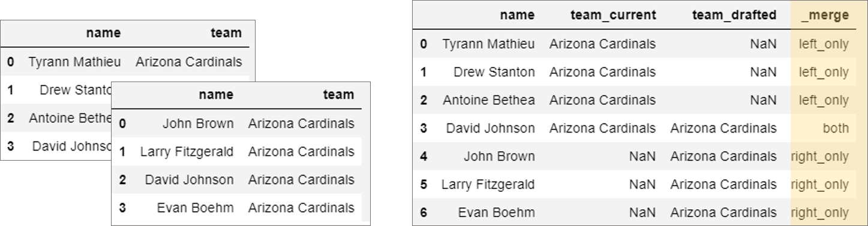This screenshot has height=226, width=868.
Task: Select John Brown in the middle table
Action: 198,124
